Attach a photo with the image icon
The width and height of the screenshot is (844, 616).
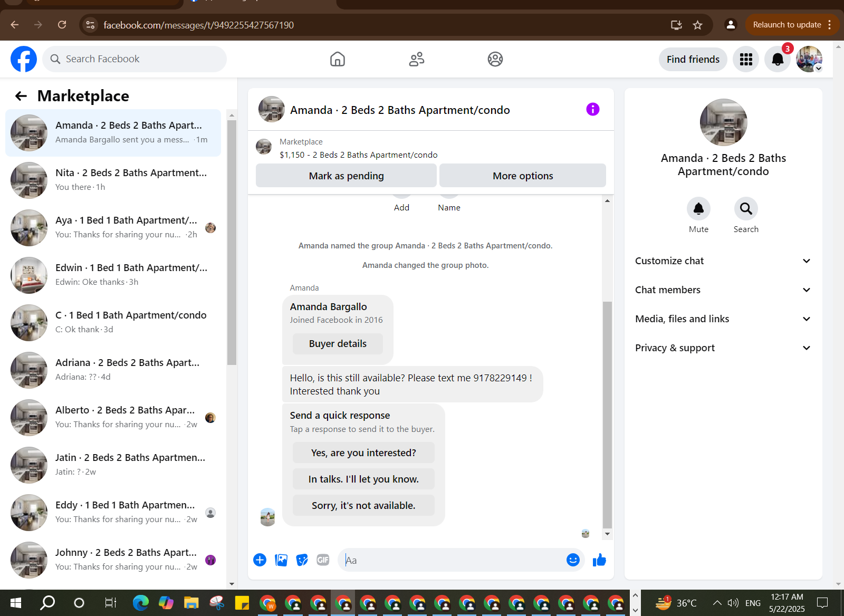[281, 560]
